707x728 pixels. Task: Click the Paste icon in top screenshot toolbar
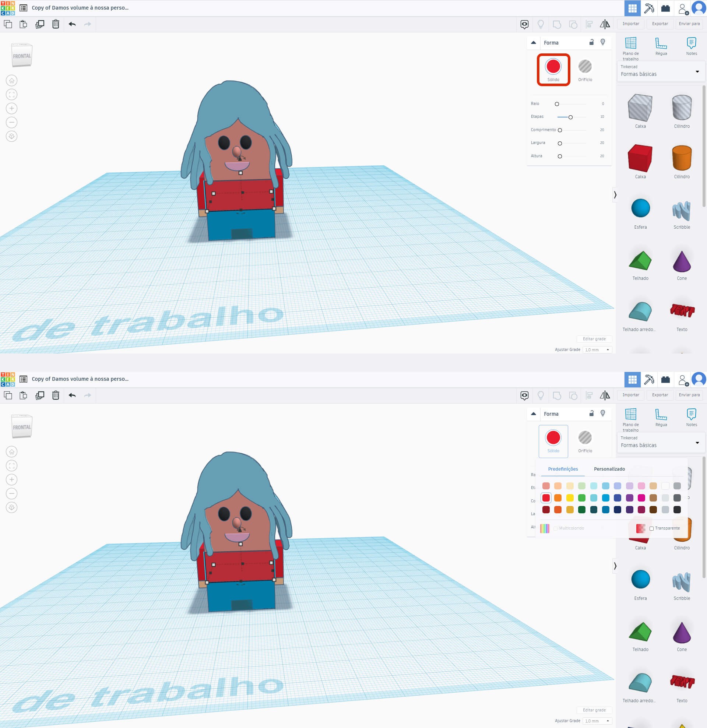[x=24, y=24]
